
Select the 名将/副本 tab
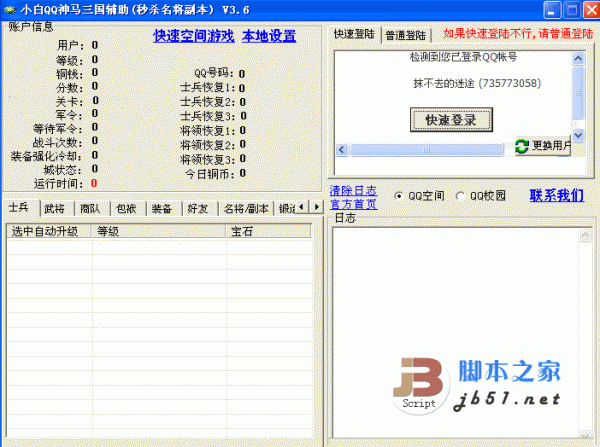(246, 209)
